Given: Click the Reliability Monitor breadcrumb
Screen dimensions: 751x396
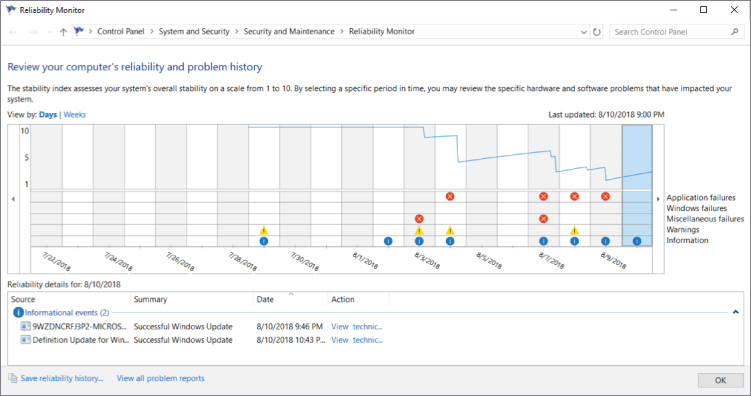Looking at the screenshot, I should coord(382,32).
